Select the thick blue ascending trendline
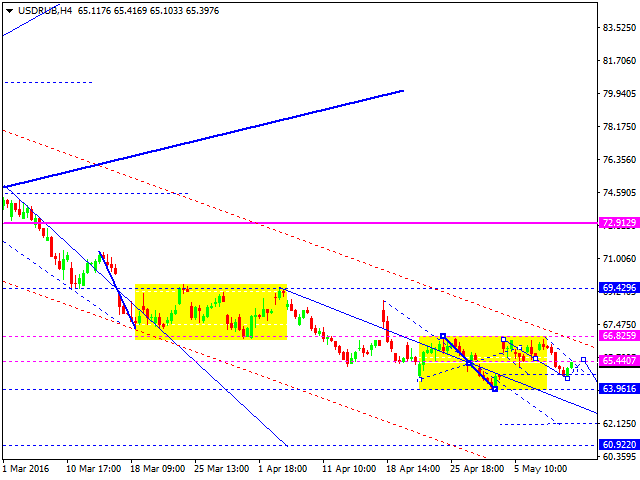Screen dimensions: 640x480 tap(204, 139)
